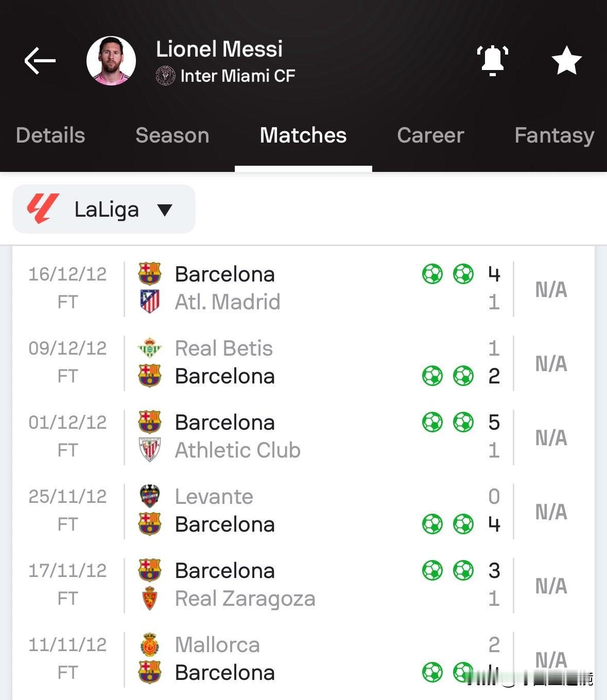Open the Real Betis vs Barcelona match row
This screenshot has width=607, height=700.
[x=304, y=362]
